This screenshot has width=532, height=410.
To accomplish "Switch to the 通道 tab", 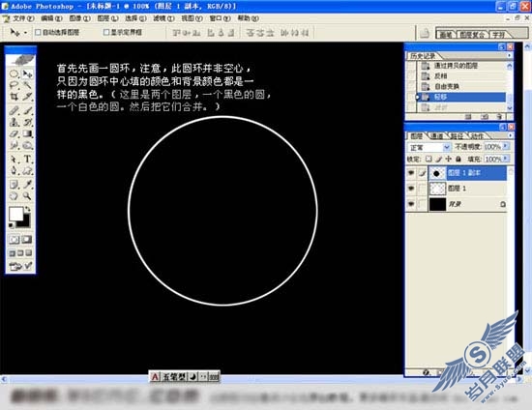I will [436, 136].
